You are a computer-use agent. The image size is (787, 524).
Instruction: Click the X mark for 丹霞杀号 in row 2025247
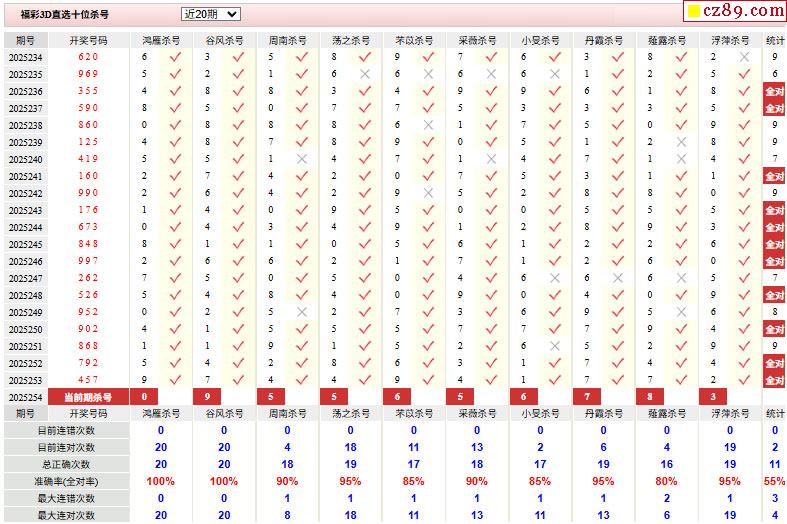(x=618, y=278)
